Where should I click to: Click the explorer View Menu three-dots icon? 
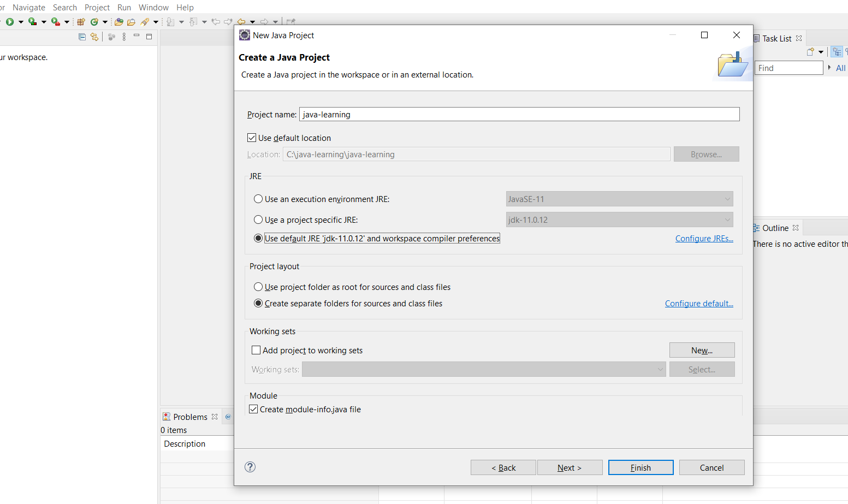(x=124, y=37)
